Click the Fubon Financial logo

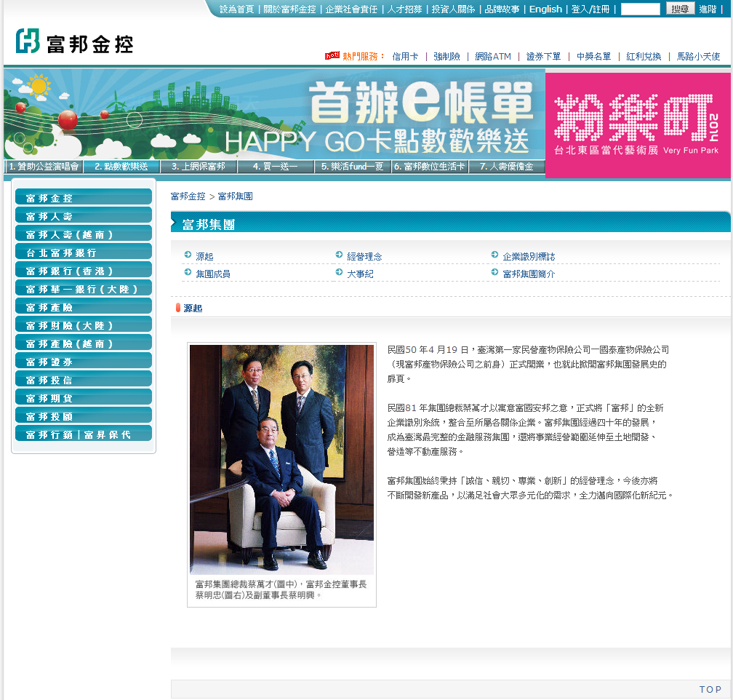75,41
